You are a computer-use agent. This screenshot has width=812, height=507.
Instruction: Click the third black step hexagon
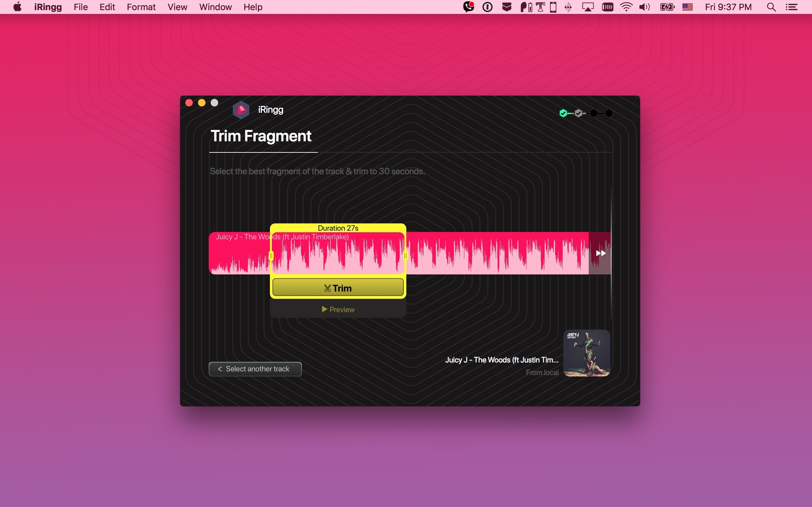pos(593,113)
